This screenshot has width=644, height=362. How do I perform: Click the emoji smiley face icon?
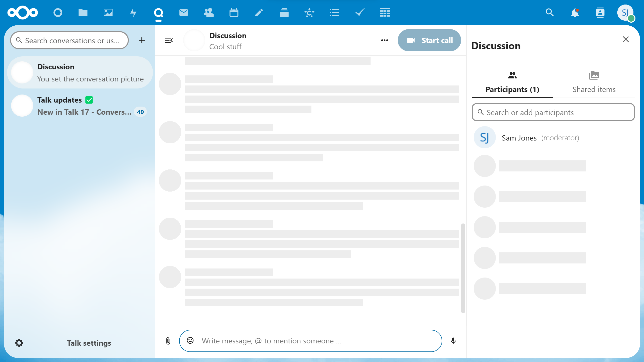190,340
